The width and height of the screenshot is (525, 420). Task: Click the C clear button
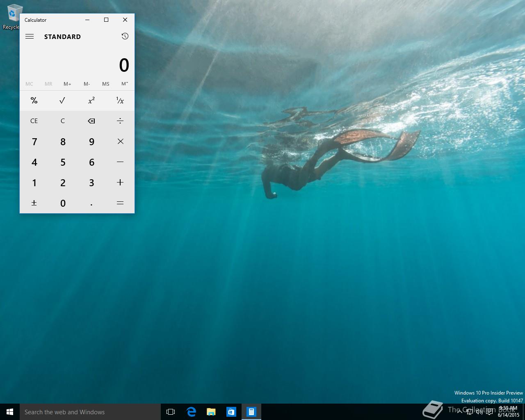63,121
